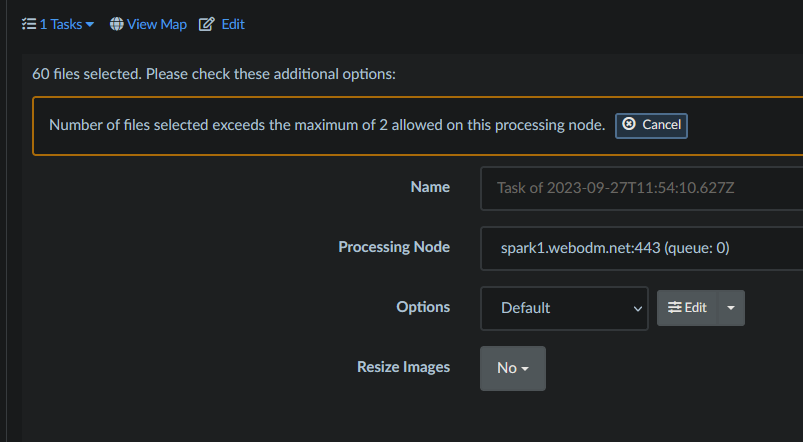The height and width of the screenshot is (442, 803).
Task: Focus the task Name input field
Action: coord(640,188)
